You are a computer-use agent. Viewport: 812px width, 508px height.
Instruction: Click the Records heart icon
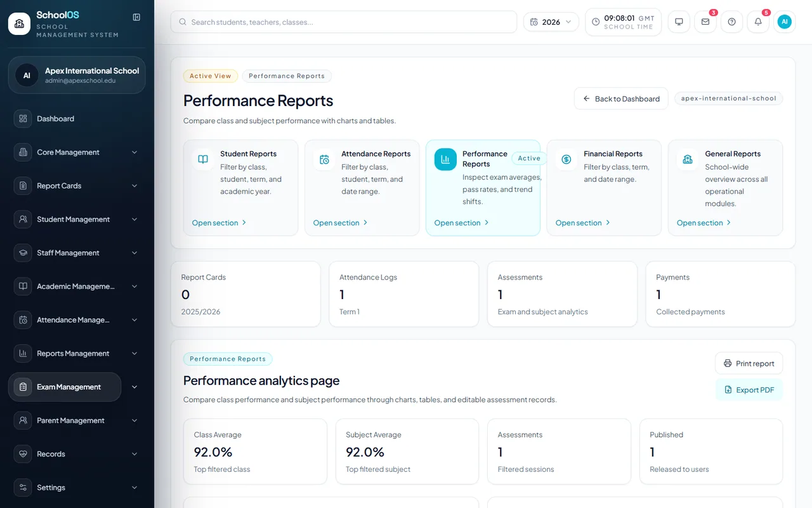(23, 454)
